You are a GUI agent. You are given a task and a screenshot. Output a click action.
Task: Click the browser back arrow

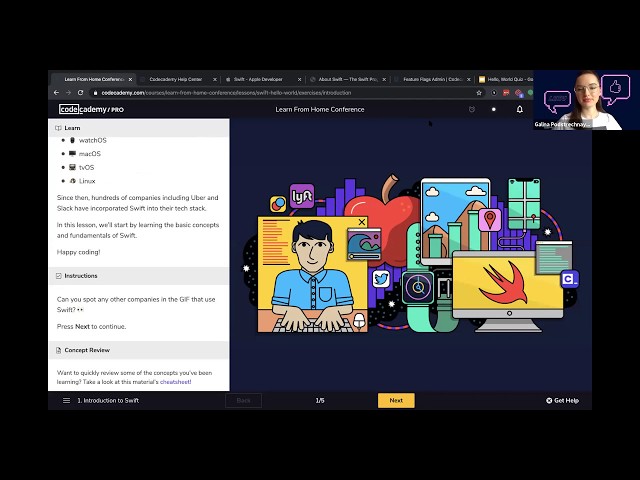click(x=56, y=93)
